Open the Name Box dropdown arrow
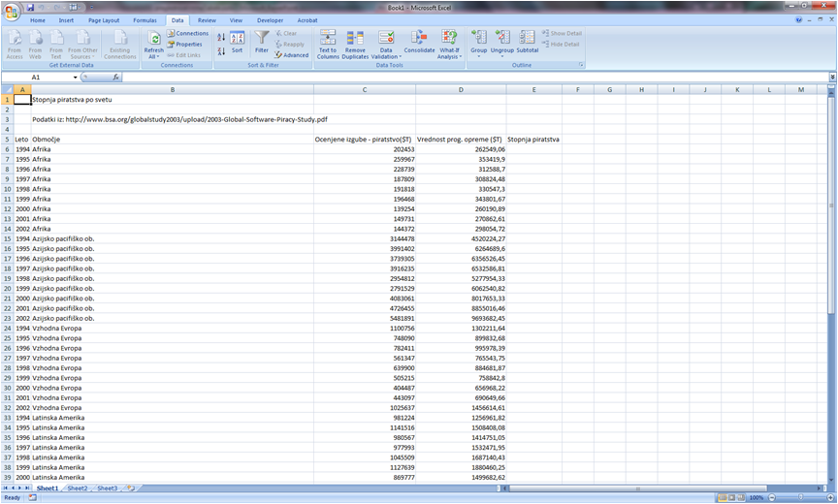This screenshot has height=504, width=838. (x=75, y=78)
